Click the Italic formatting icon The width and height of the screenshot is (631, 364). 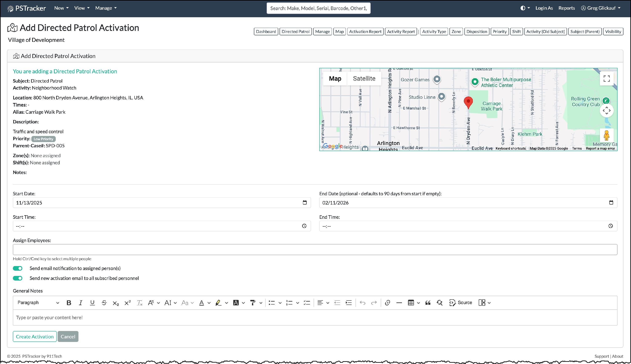(81, 303)
